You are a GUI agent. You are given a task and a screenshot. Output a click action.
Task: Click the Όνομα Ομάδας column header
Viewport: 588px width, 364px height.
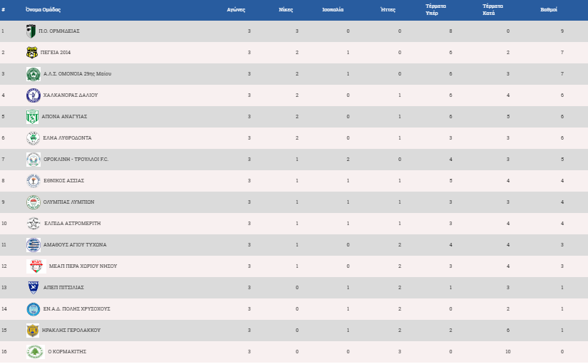click(43, 10)
